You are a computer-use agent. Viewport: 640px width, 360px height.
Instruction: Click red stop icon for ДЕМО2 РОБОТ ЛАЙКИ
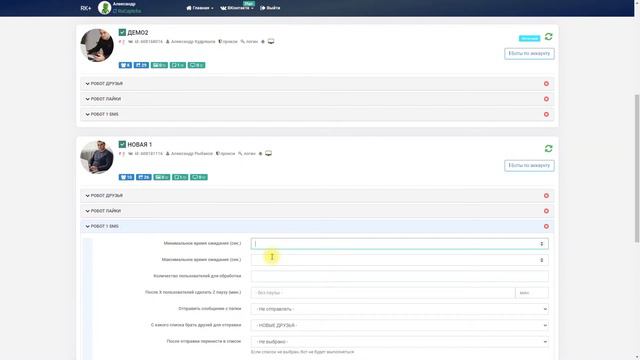click(x=546, y=99)
